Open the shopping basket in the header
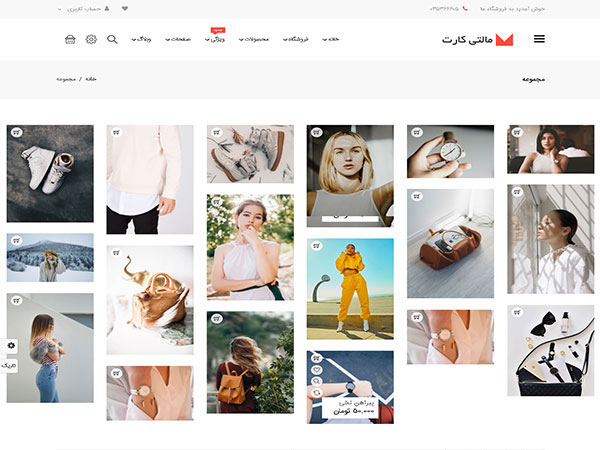This screenshot has height=450, width=600. click(x=70, y=39)
